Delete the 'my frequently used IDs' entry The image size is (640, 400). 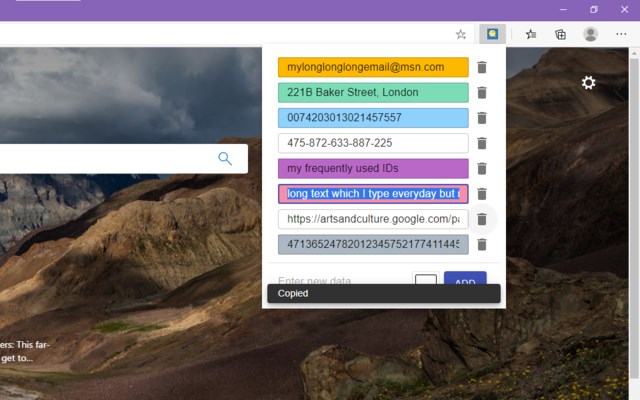click(482, 169)
